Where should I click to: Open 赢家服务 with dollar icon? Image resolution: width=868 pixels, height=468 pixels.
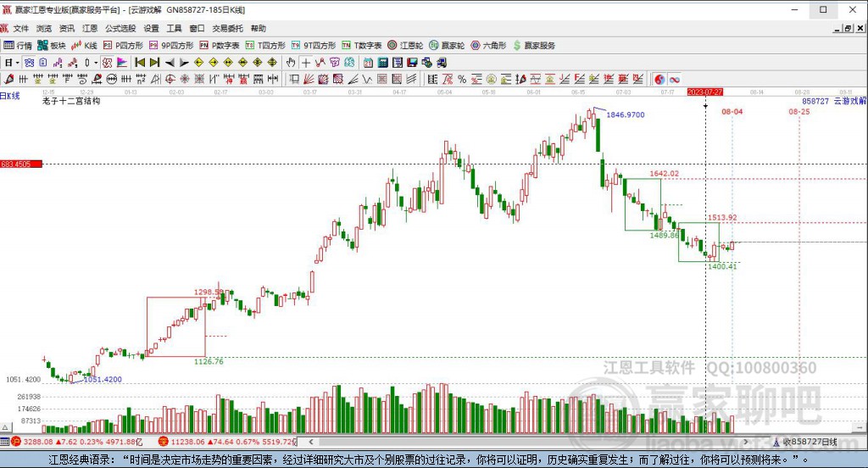(x=534, y=46)
